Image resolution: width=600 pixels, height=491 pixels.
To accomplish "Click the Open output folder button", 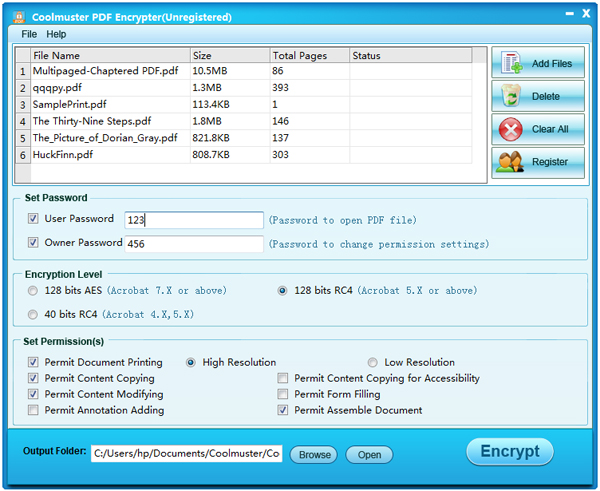I will (369, 455).
